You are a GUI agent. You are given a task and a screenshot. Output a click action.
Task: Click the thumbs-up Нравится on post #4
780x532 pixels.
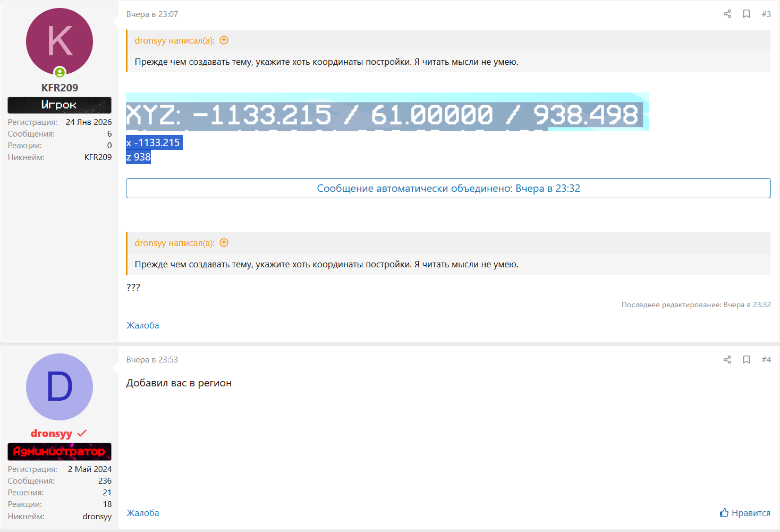click(x=745, y=513)
